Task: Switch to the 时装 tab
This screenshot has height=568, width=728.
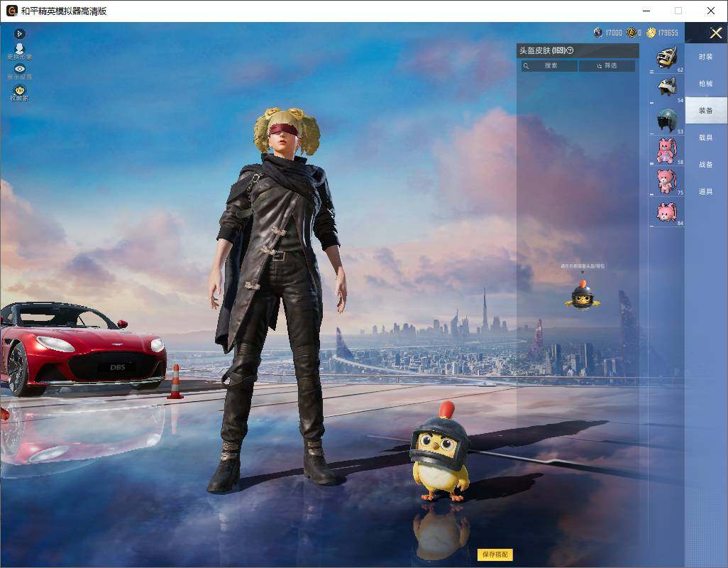Action: pos(706,57)
